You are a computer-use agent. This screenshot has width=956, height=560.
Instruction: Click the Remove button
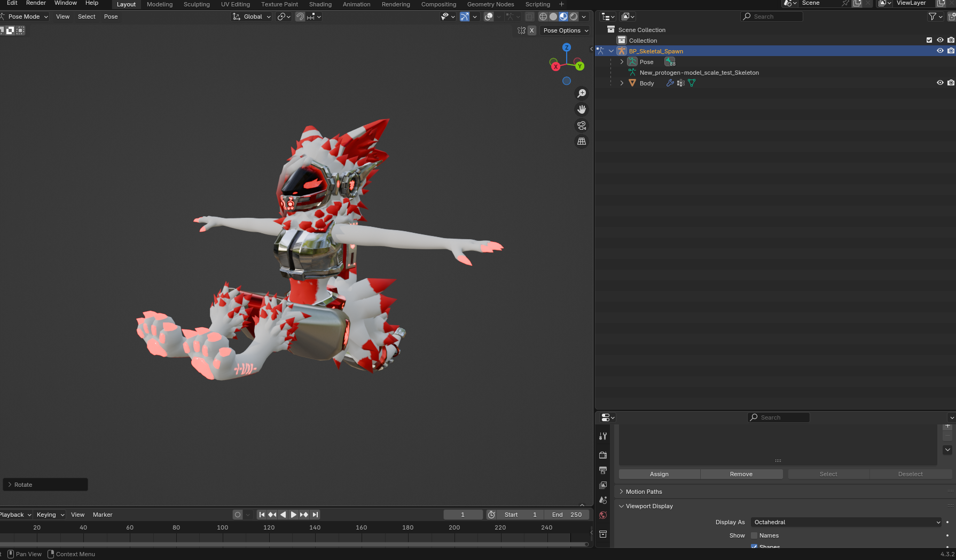click(741, 474)
